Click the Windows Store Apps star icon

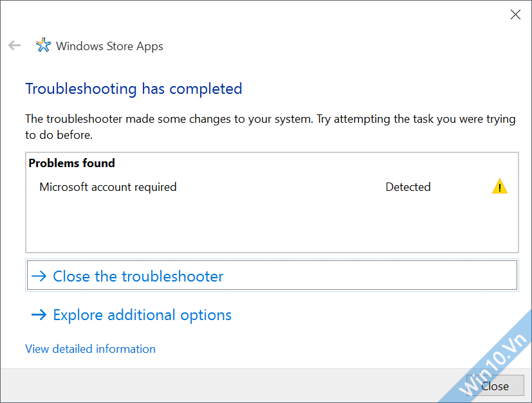44,45
